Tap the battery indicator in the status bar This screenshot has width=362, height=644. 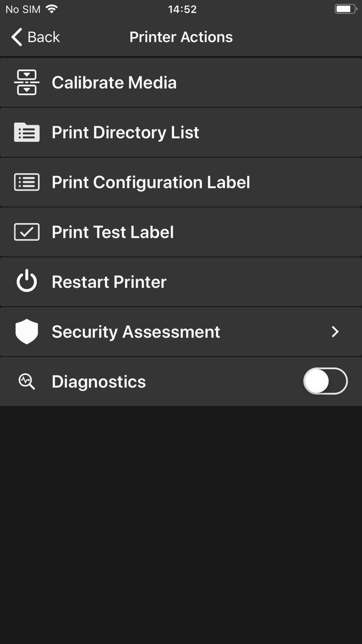345,9
